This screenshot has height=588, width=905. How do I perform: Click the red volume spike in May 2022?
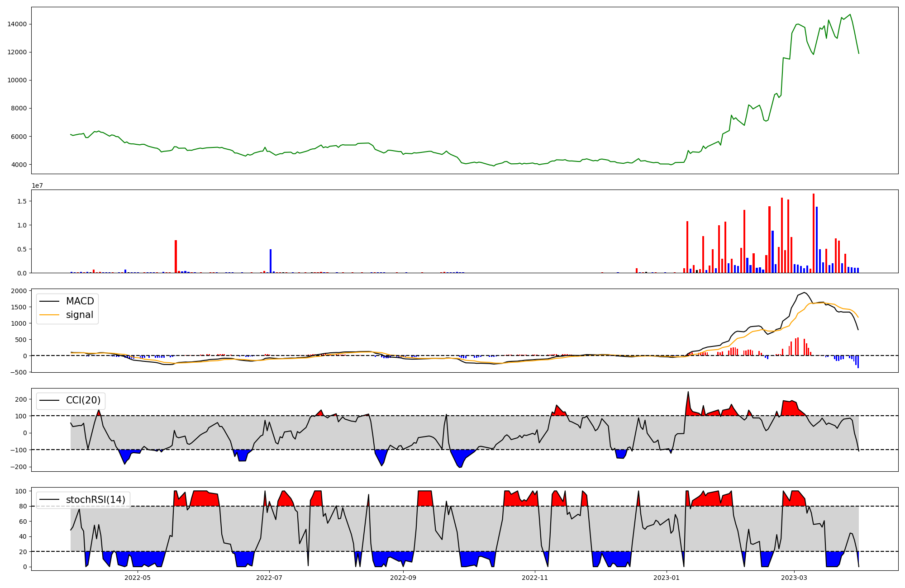coord(176,256)
